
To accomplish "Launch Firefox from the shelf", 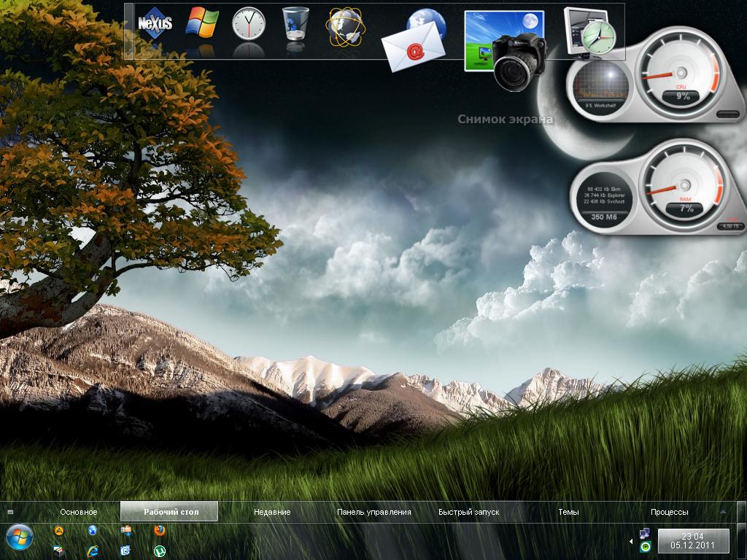I will tap(160, 530).
